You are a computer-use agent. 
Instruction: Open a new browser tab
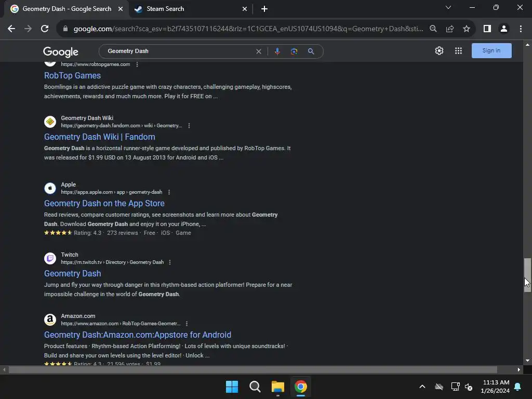click(264, 9)
